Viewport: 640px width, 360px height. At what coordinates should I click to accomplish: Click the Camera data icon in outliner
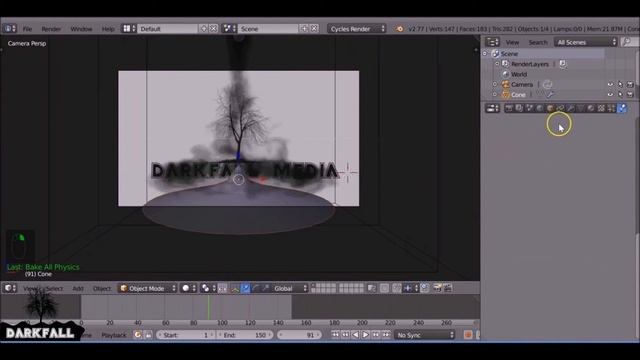click(547, 84)
